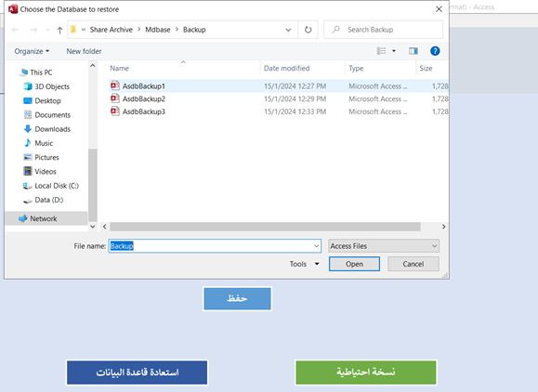538x392 pixels.
Task: Click the Cancel button
Action: coord(413,264)
